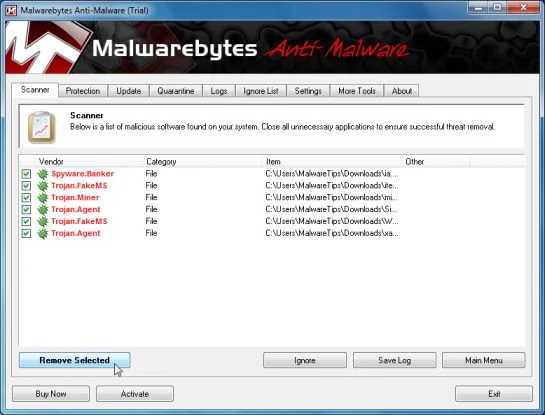
Task: Open the Settings tab
Action: (308, 91)
